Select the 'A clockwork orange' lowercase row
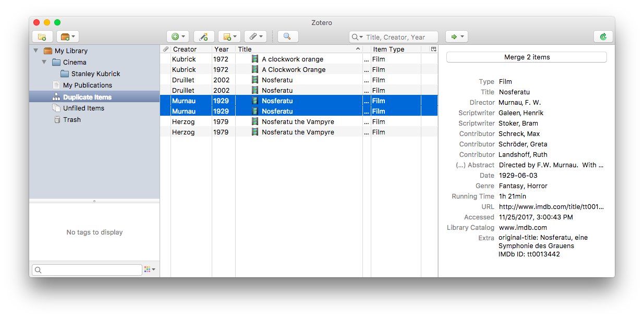The width and height of the screenshot is (644, 319). click(x=299, y=59)
